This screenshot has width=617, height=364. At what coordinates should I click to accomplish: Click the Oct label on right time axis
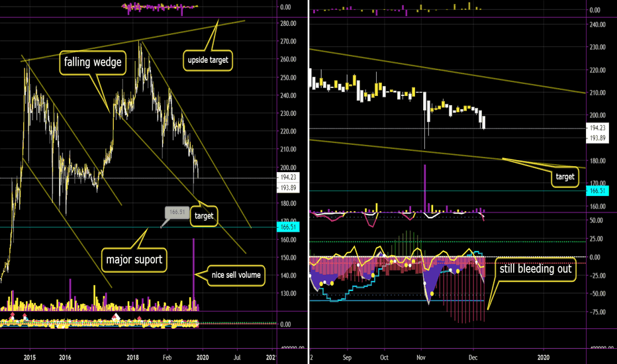[384, 357]
